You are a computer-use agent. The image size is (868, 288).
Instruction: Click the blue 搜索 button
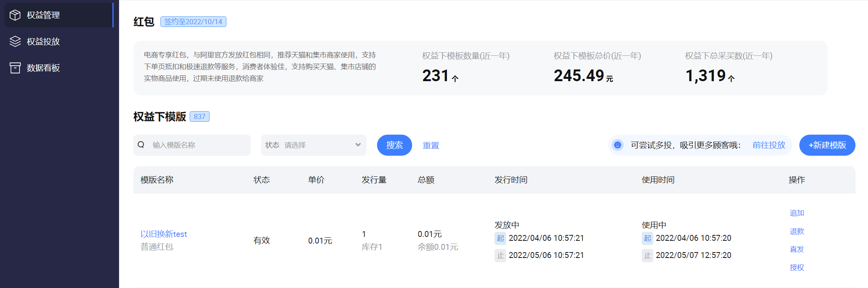click(x=395, y=145)
